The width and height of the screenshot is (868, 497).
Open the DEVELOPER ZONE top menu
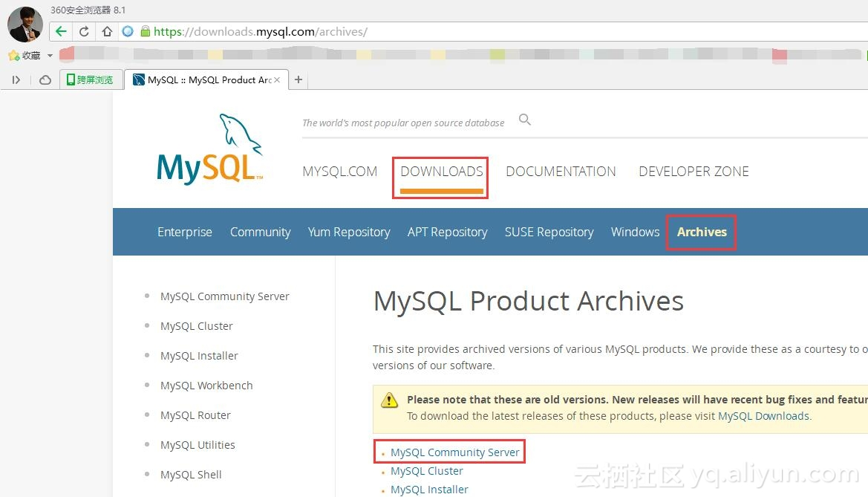tap(694, 172)
